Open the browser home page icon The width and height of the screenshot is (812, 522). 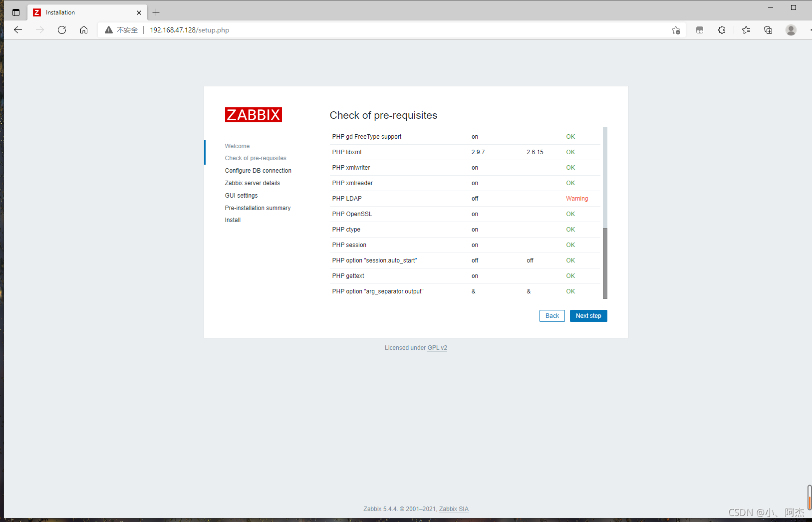84,30
